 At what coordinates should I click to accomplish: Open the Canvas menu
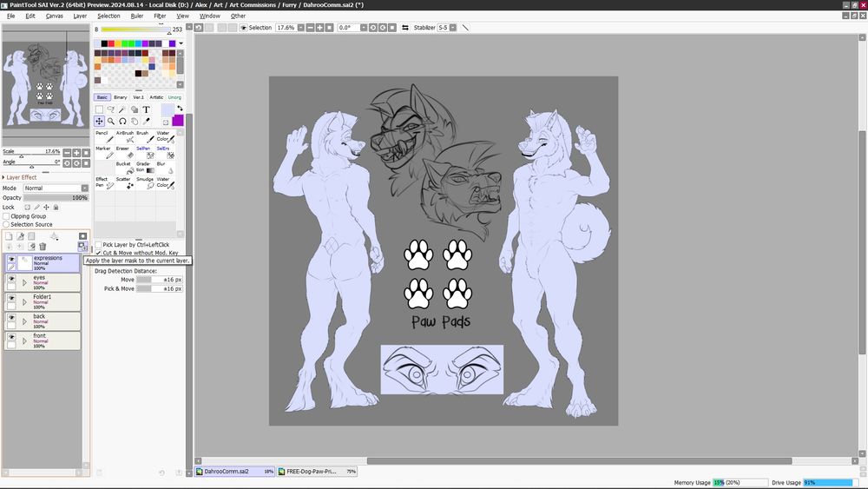54,16
